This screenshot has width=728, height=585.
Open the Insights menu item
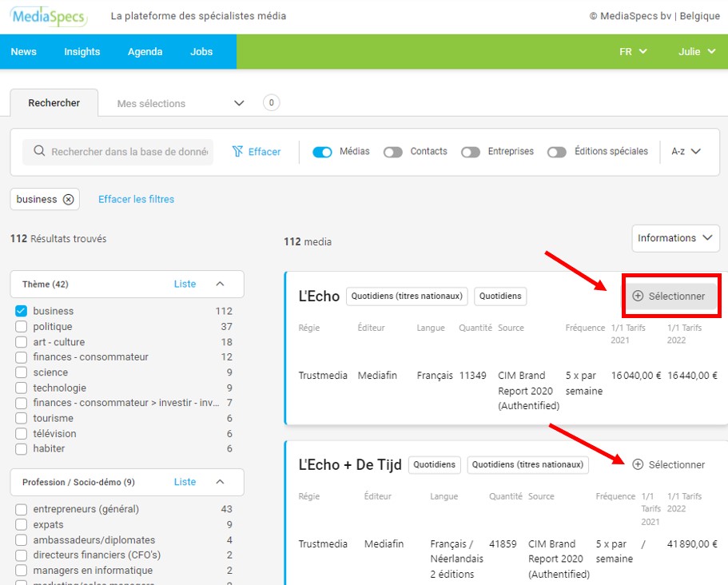click(82, 52)
